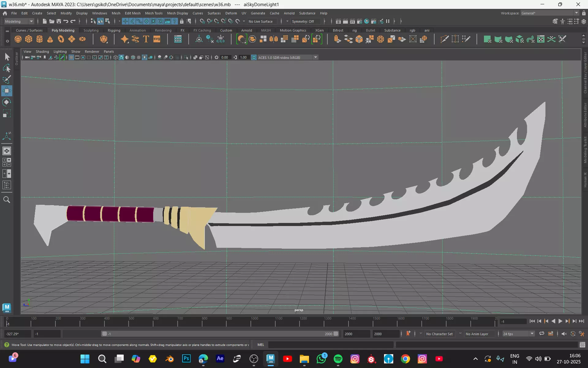Go to start of playback range

tap(532, 321)
